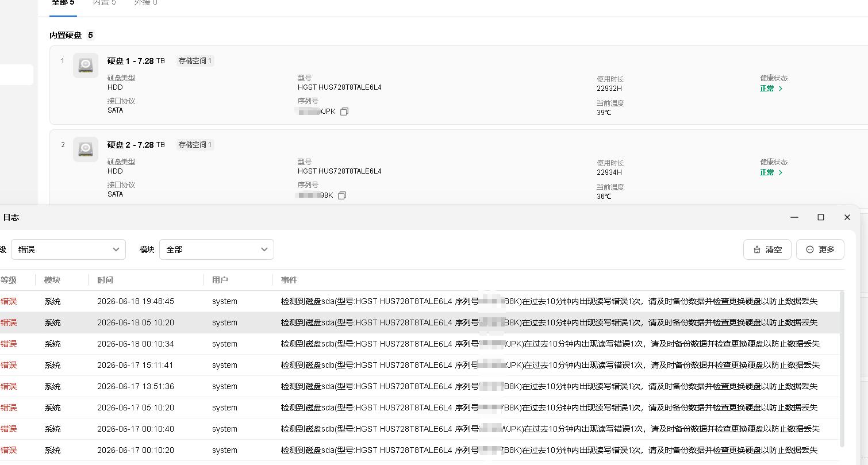Click the 正常 health status of disk 1
Image resolution: width=868 pixels, height=465 pixels.
pyautogui.click(x=767, y=89)
